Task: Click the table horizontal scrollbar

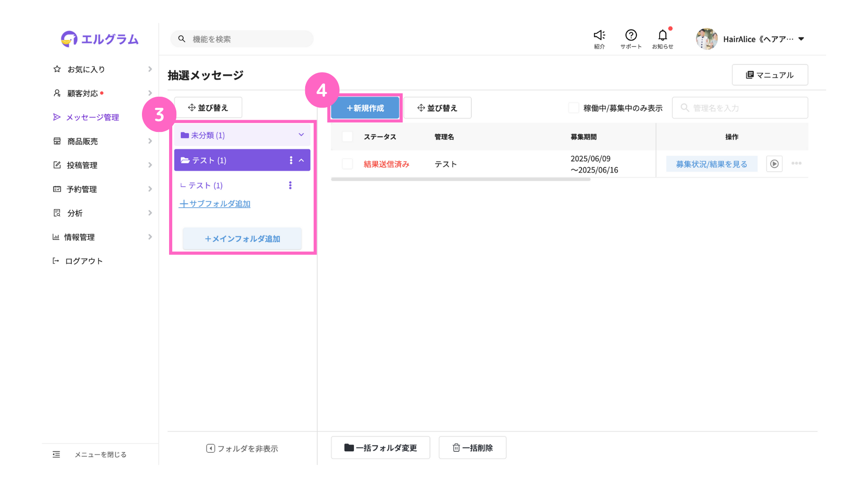Action: pyautogui.click(x=461, y=179)
